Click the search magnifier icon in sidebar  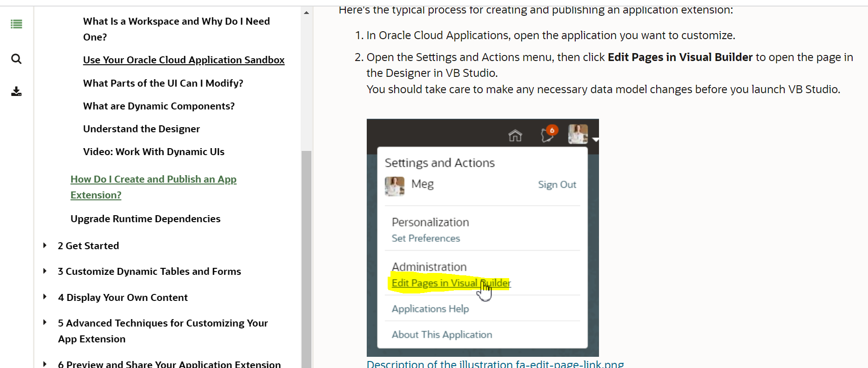pos(16,59)
